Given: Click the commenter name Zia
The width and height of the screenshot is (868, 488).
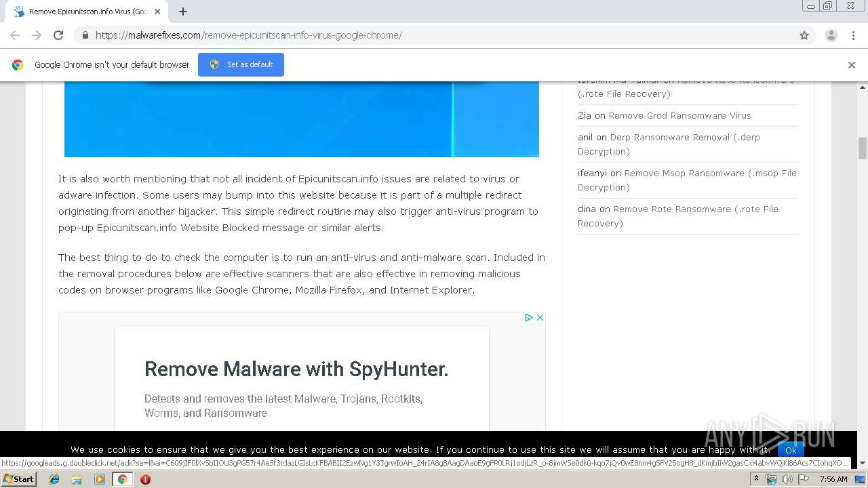Looking at the screenshot, I should click(585, 115).
